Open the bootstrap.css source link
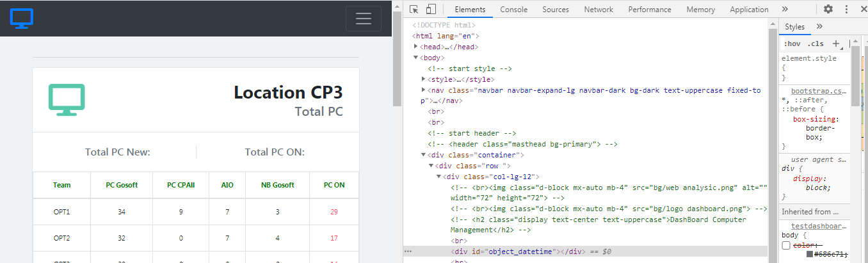 pos(819,91)
